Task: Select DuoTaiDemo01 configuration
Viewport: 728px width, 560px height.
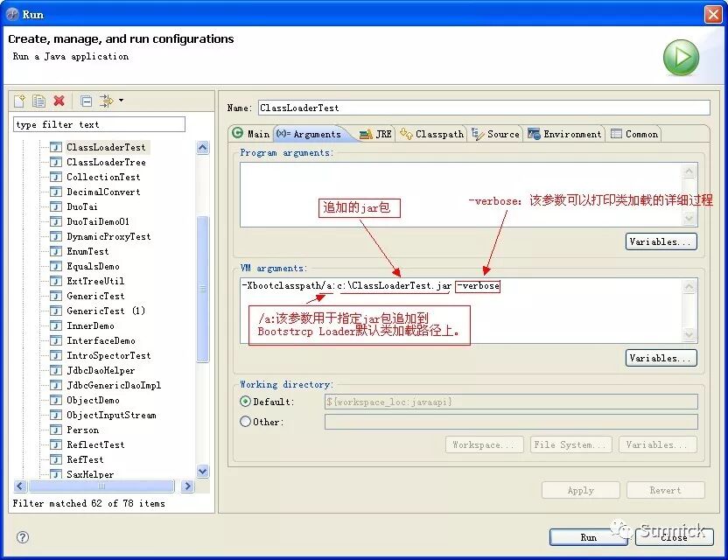Action: point(98,221)
